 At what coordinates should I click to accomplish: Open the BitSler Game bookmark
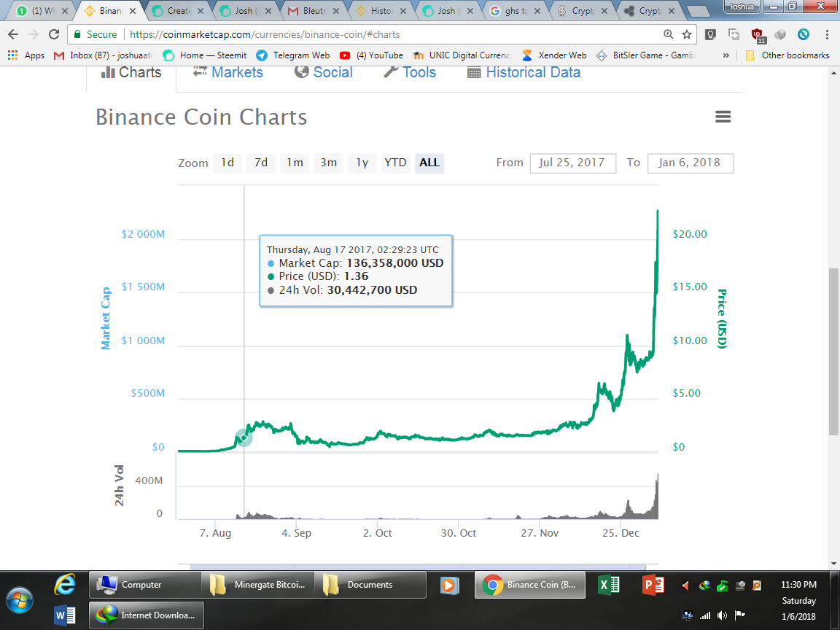(x=645, y=55)
